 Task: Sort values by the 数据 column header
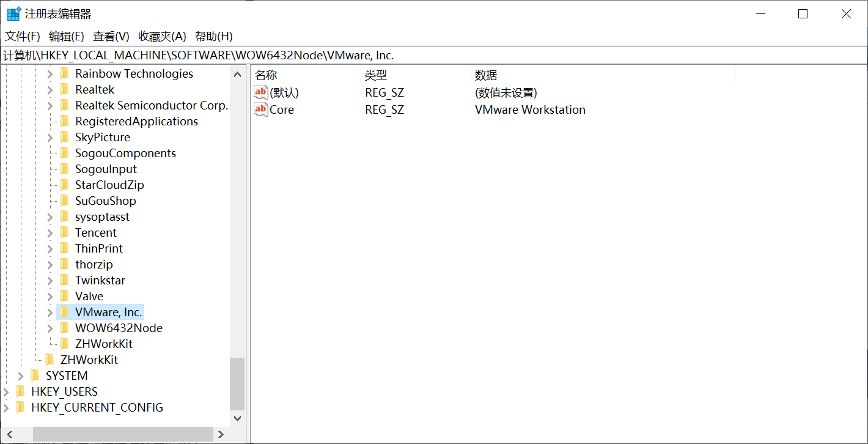603,75
